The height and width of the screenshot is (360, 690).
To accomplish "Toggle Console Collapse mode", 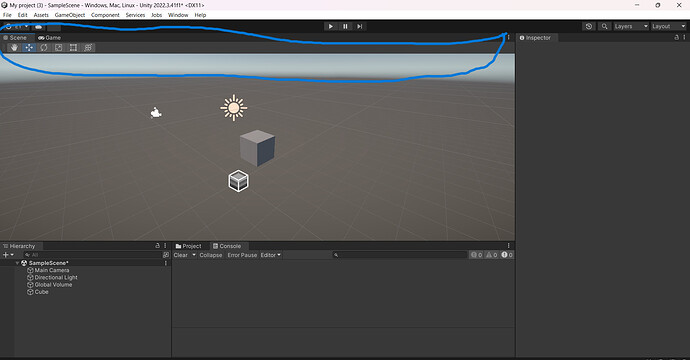I will click(211, 255).
